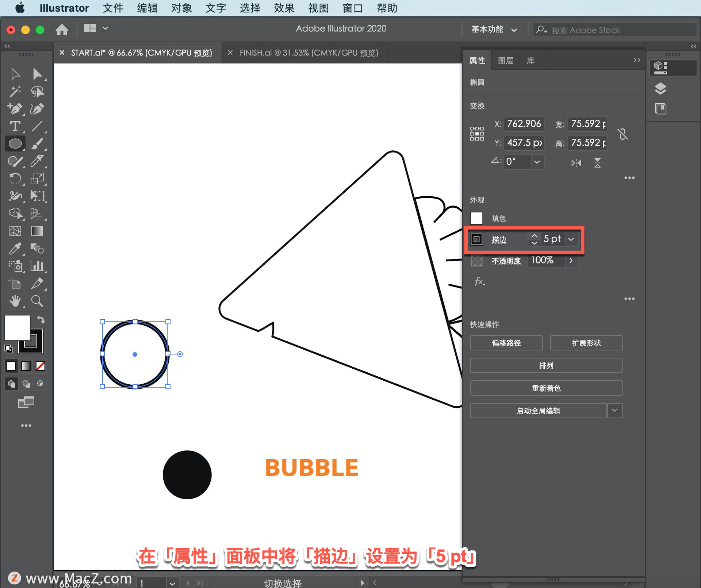Open the 启动全局编辑 options dropdown
The width and height of the screenshot is (701, 588).
click(615, 411)
